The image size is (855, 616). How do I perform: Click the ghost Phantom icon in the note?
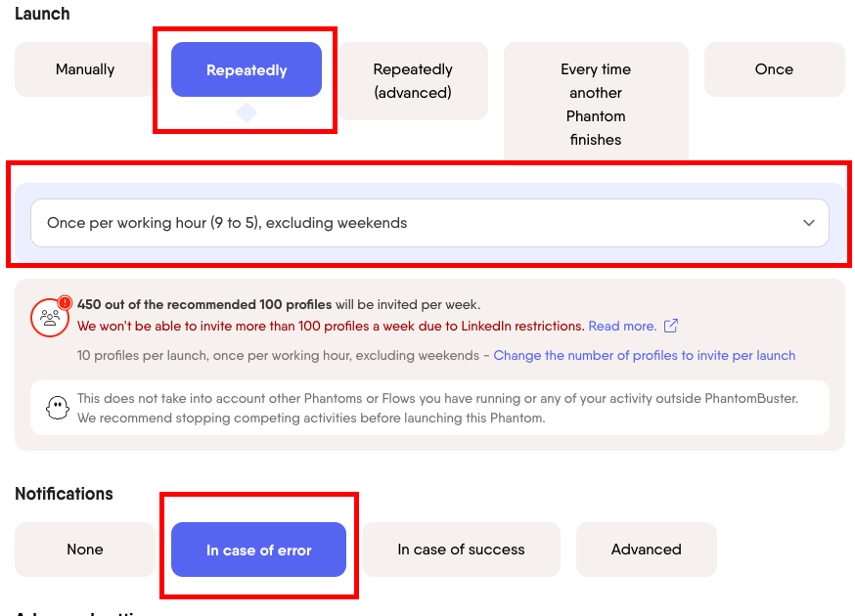tap(57, 408)
